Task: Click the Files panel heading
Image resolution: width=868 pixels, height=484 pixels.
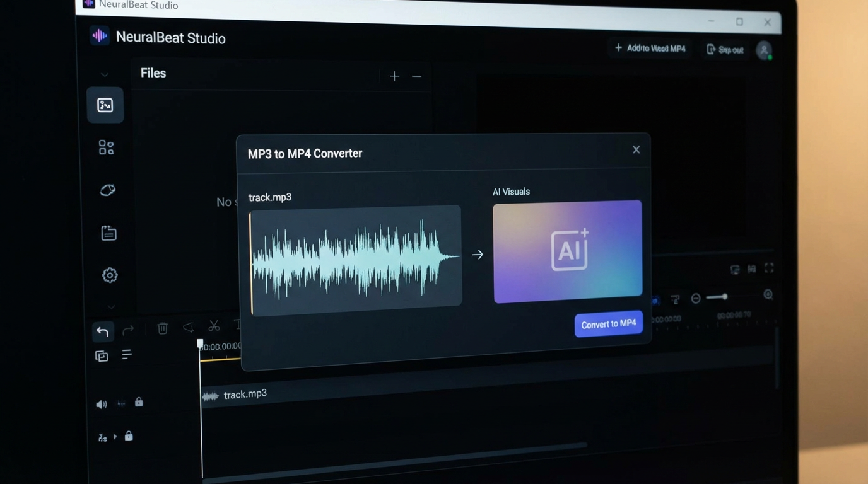Action: click(153, 73)
